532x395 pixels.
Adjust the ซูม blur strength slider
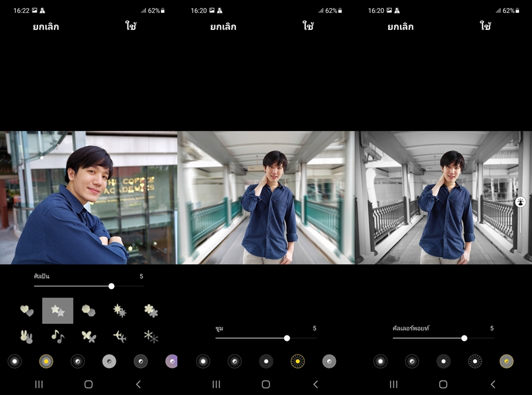(x=287, y=338)
